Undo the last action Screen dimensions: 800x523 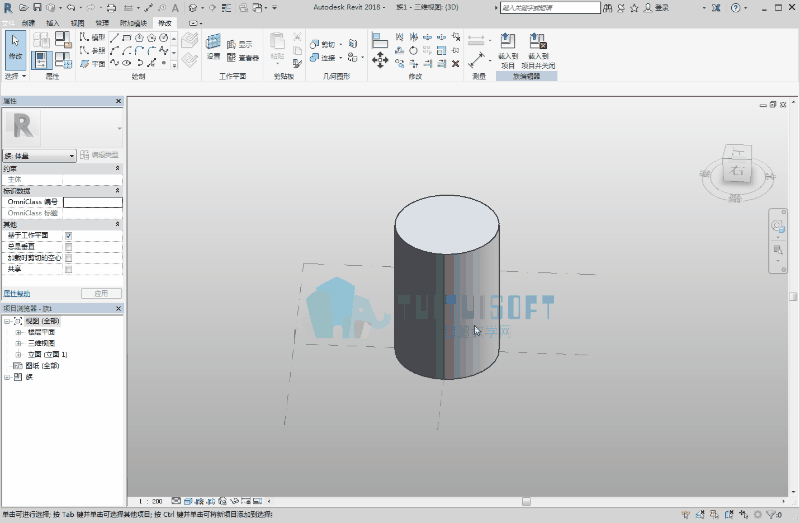71,8
